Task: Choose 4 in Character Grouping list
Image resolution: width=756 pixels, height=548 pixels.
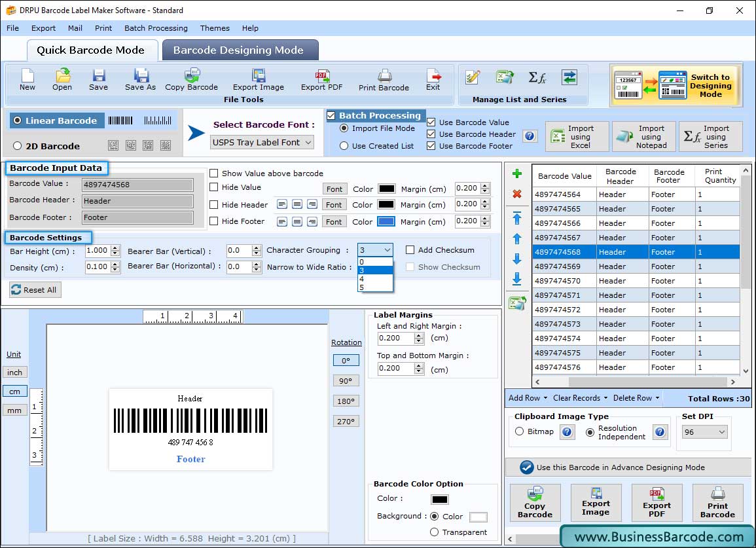Action: [375, 279]
